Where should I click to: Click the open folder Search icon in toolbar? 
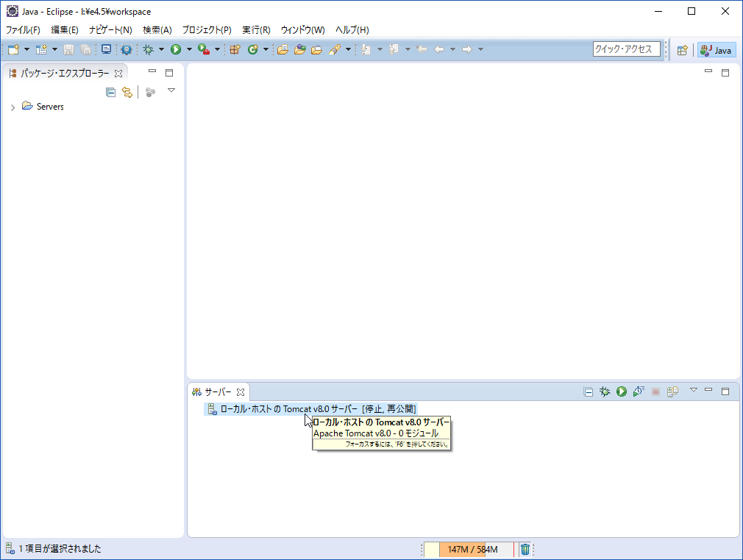pyautogui.click(x=316, y=49)
